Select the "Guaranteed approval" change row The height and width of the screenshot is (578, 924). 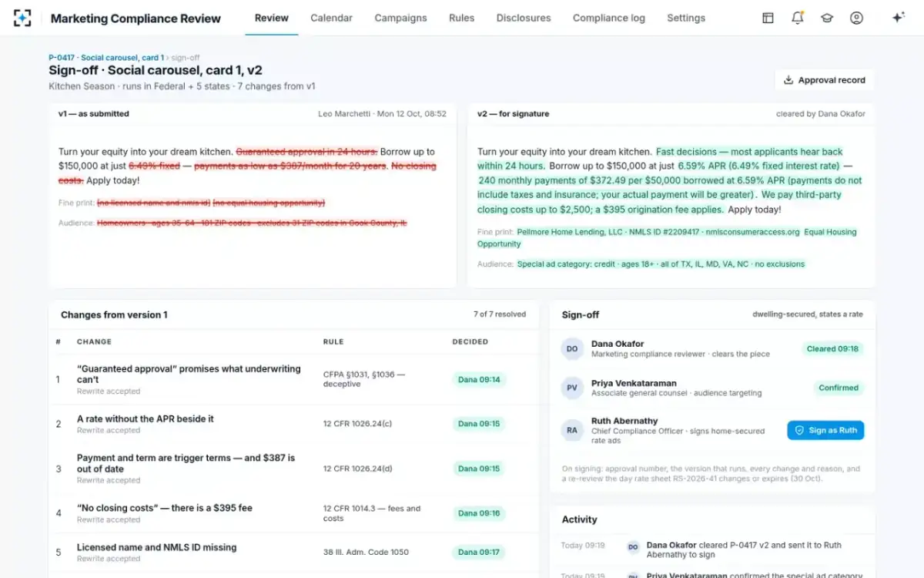coord(293,379)
